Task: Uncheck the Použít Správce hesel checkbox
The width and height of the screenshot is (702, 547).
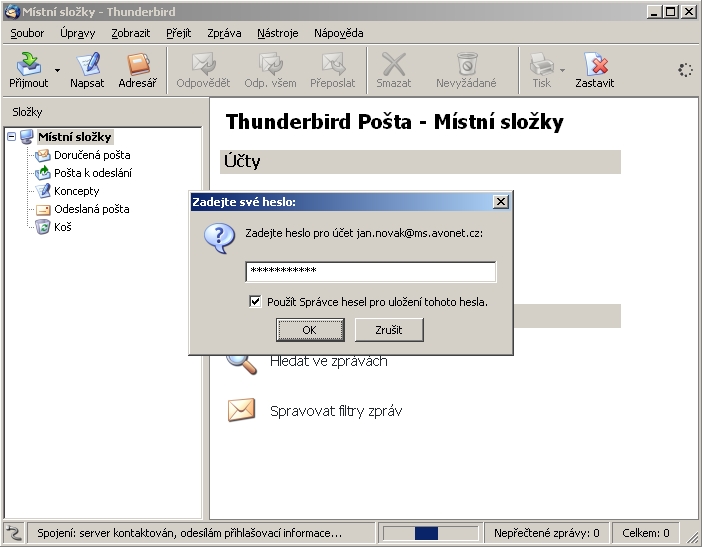Action: pos(256,301)
